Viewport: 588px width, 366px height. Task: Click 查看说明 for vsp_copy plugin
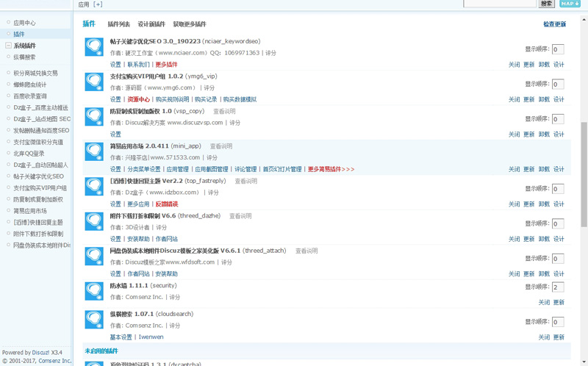(x=224, y=112)
